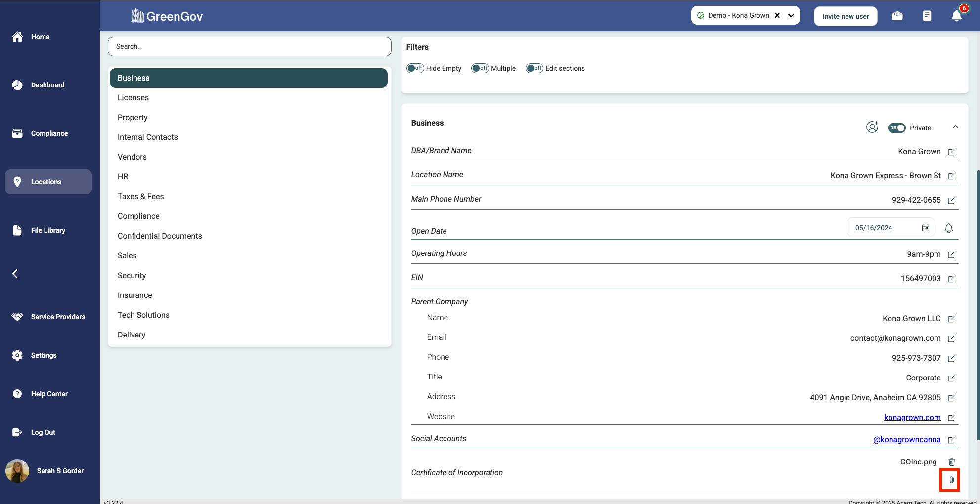Screen dimensions: 980x504
Task: Open notifications bell with 6 badge
Action: click(957, 15)
